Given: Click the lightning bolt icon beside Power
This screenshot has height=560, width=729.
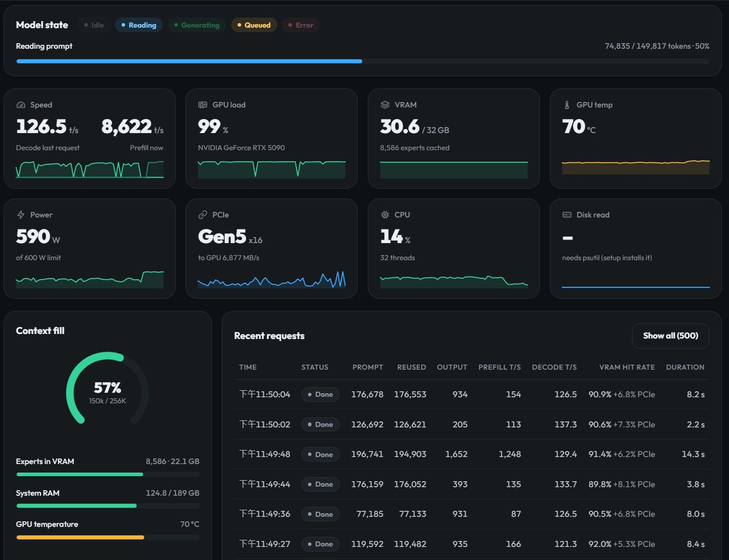Looking at the screenshot, I should [x=21, y=215].
